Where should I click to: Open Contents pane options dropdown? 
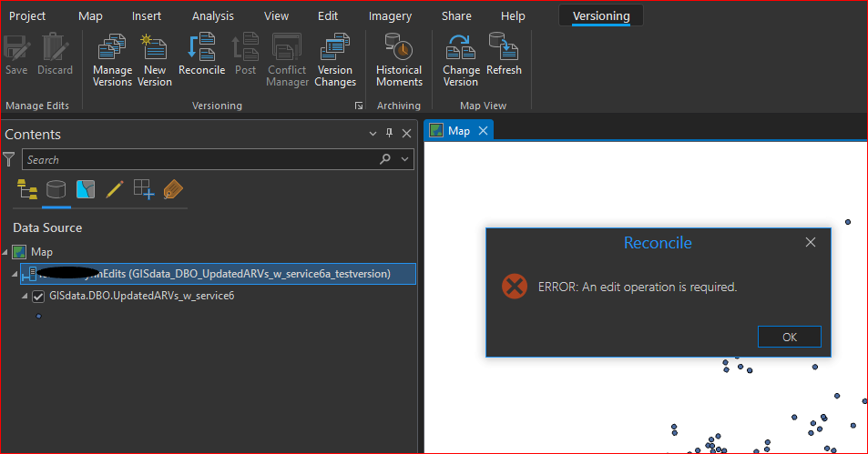[373, 134]
